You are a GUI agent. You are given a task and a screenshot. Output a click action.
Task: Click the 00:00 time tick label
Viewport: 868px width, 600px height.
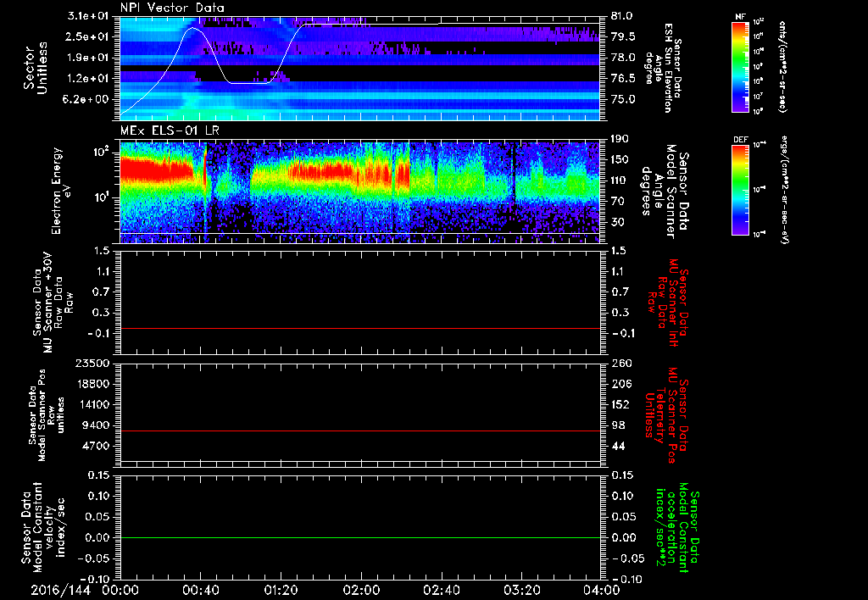[x=120, y=590]
